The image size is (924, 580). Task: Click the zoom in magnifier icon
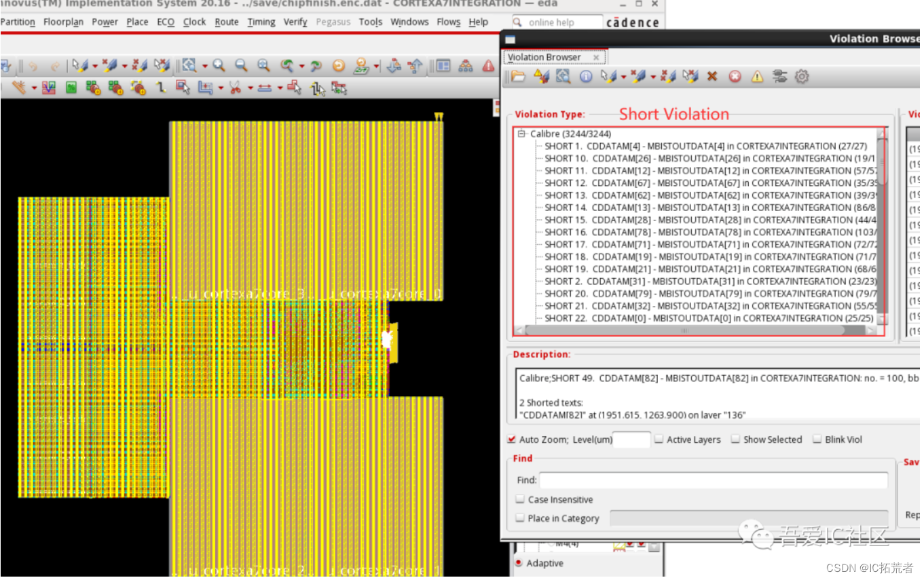point(219,66)
